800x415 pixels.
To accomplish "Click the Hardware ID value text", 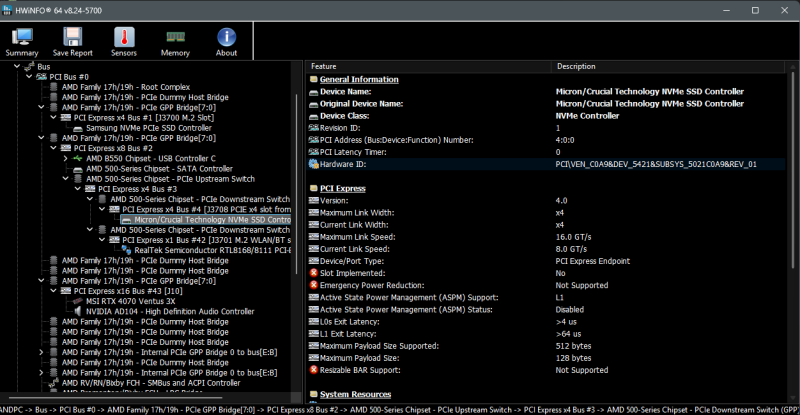I will (656, 164).
